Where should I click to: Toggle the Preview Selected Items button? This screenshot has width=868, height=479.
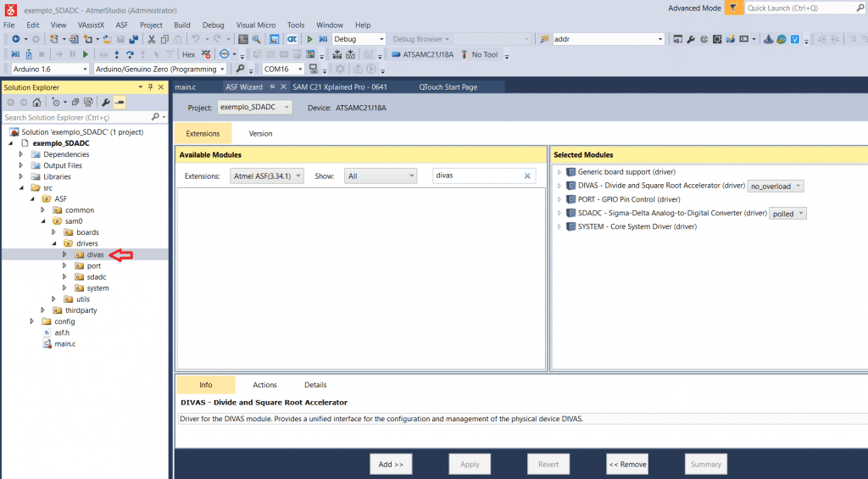click(x=120, y=103)
